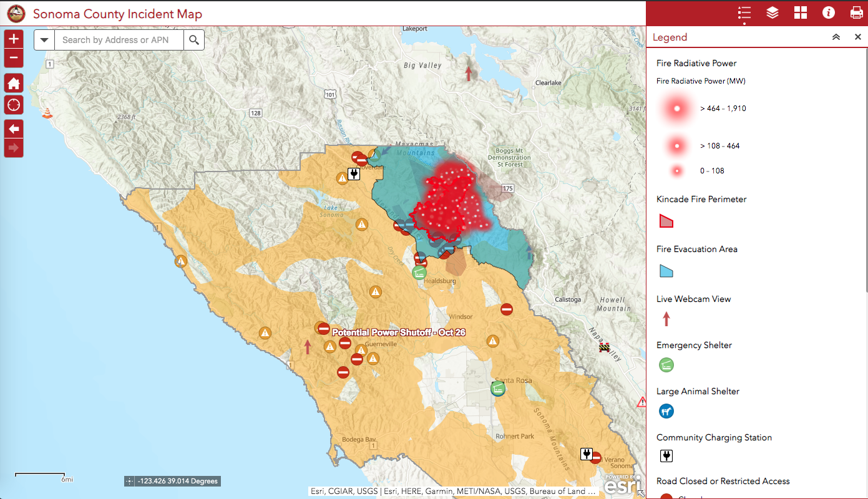Click the Large Animal Shelter legend symbol

coord(666,412)
